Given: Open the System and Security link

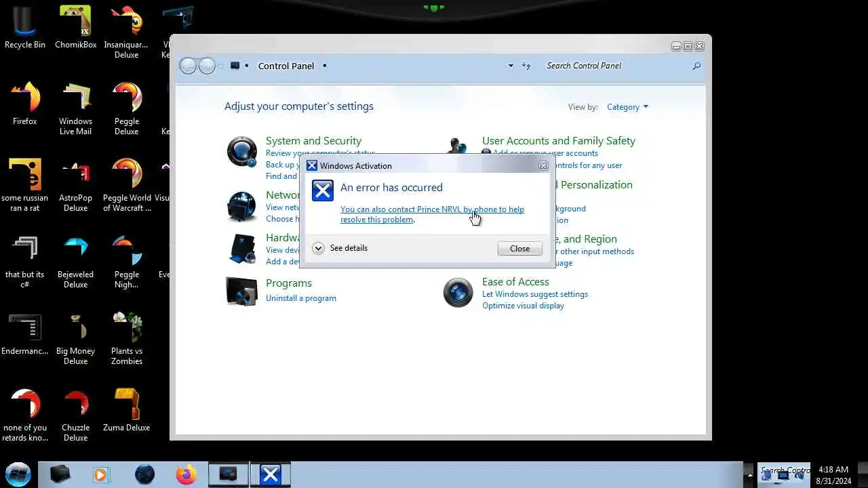Looking at the screenshot, I should 313,141.
